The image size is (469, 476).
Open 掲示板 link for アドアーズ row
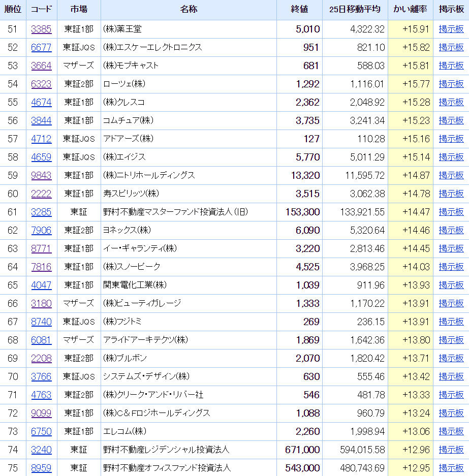tap(451, 139)
